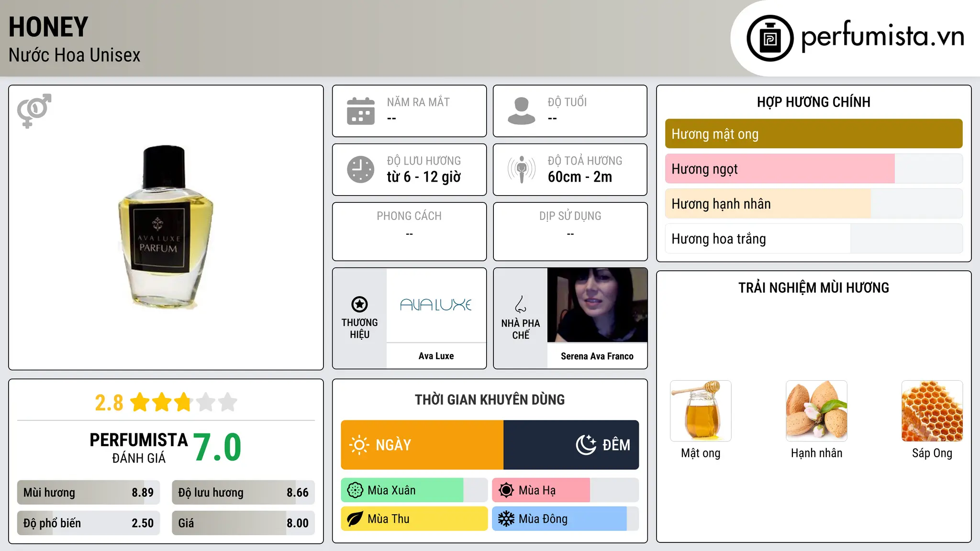This screenshot has width=980, height=551.
Task: Click the PERFUMISTA ĐÁNH GIÁ label
Action: click(139, 448)
